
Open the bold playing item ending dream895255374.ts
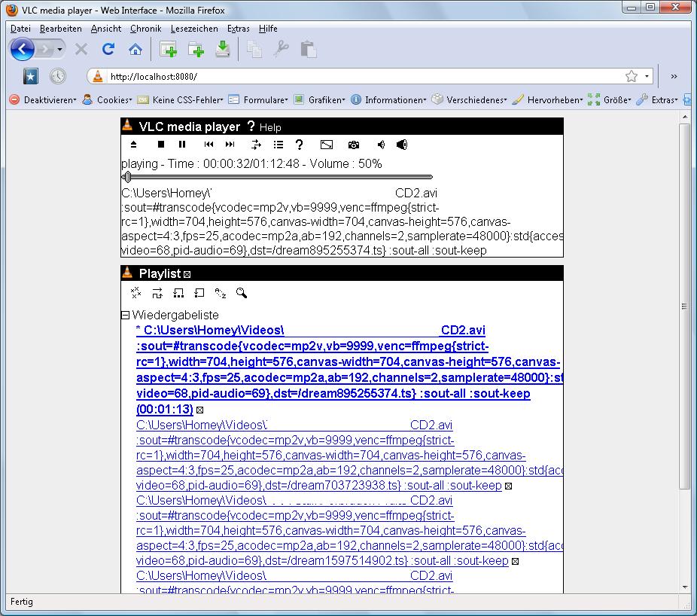[333, 369]
